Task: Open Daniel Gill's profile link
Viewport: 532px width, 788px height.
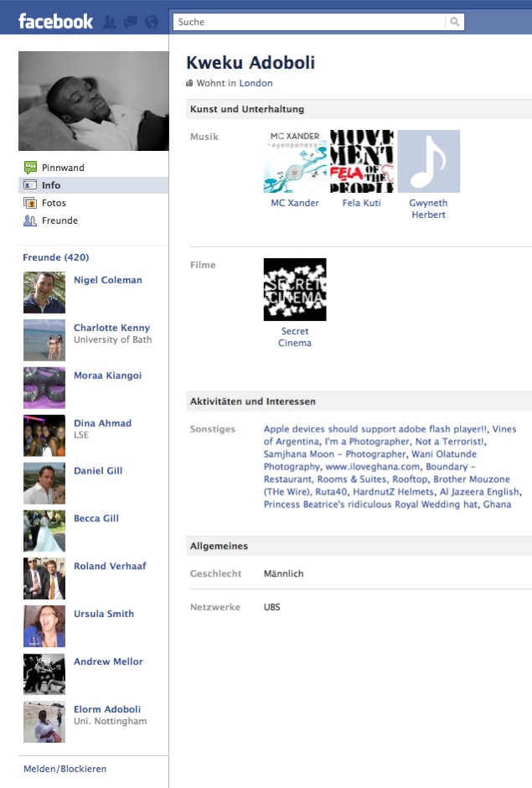Action: point(98,471)
